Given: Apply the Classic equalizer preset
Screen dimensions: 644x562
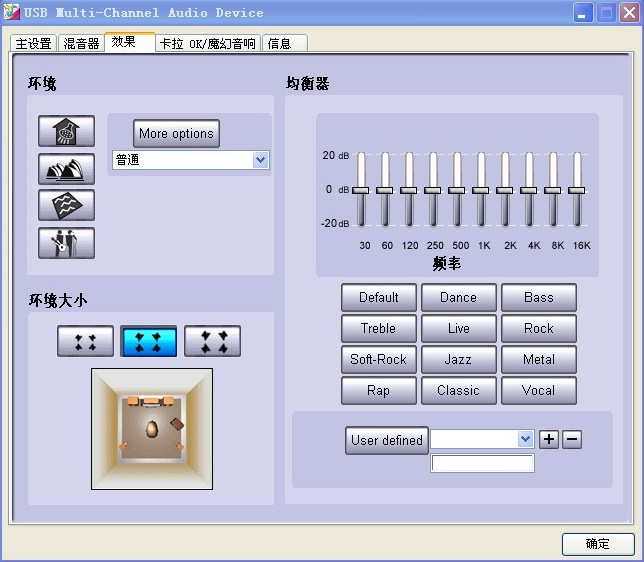Looking at the screenshot, I should (x=459, y=390).
